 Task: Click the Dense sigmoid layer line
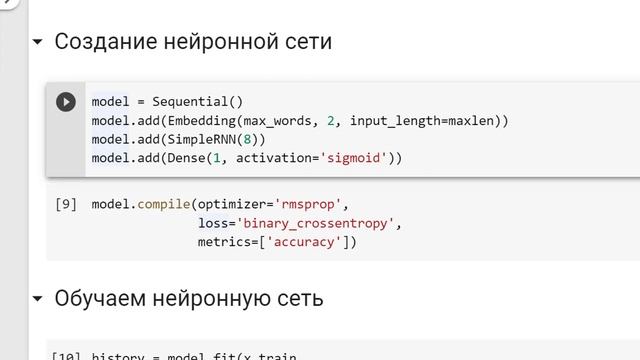coord(247,158)
